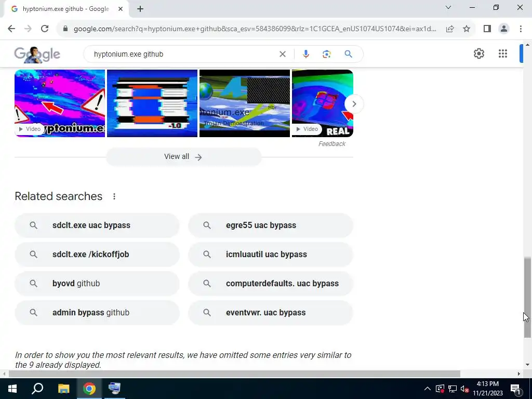Go back to the previous page
Screen dimensions: 532x399
(11, 29)
